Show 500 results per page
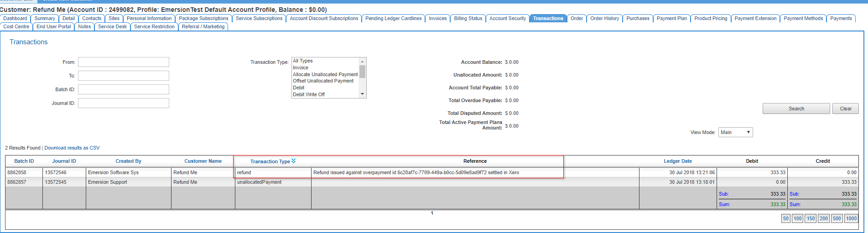 (x=837, y=218)
